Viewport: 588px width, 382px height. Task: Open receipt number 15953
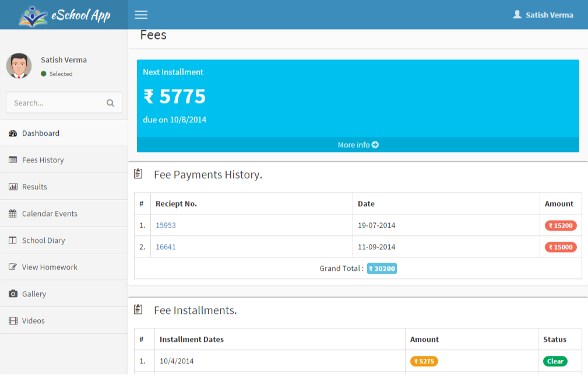click(x=166, y=225)
